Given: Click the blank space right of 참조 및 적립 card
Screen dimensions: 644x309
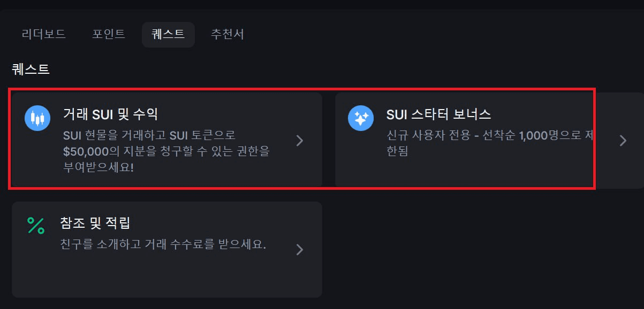Looking at the screenshot, I should tap(482, 249).
